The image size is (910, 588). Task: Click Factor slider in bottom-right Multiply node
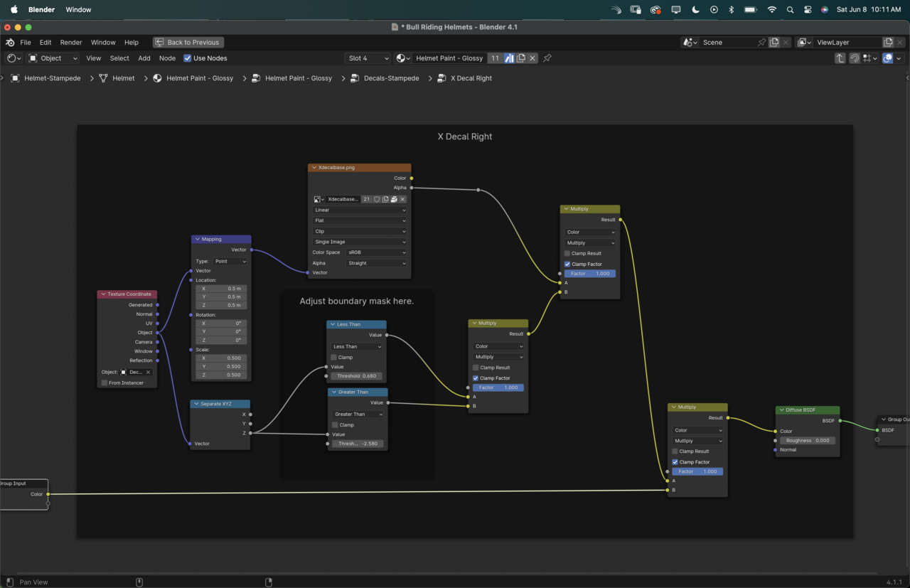(697, 471)
